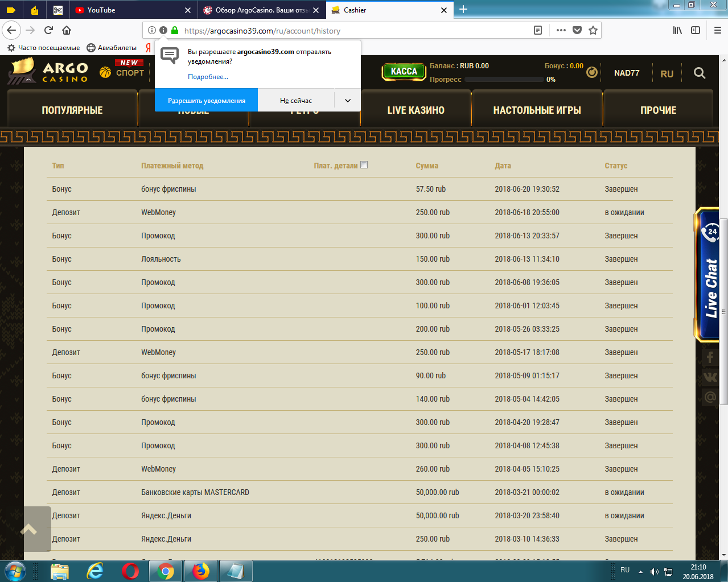Select date 2018-06-18 20:55:00
This screenshot has width=728, height=582.
pos(527,212)
